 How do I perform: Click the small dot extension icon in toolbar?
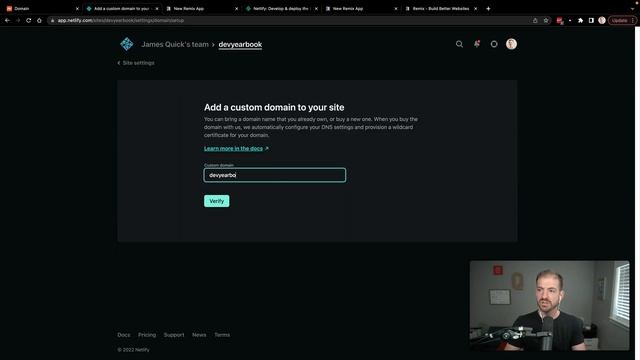pyautogui.click(x=570, y=20)
